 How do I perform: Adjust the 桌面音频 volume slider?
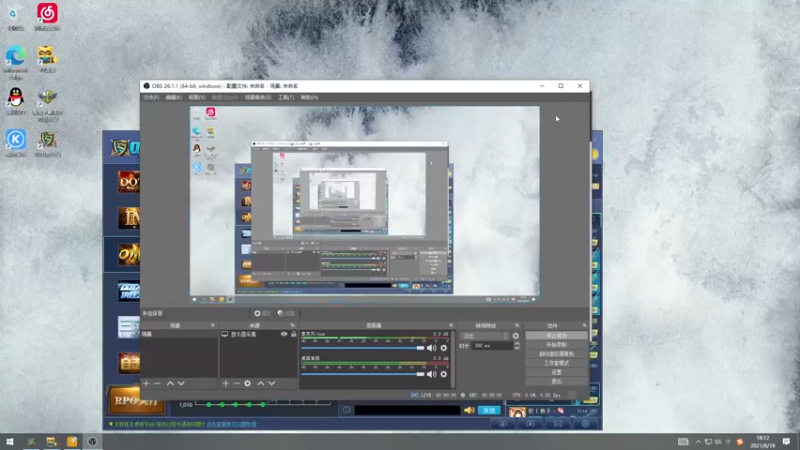pyautogui.click(x=362, y=374)
